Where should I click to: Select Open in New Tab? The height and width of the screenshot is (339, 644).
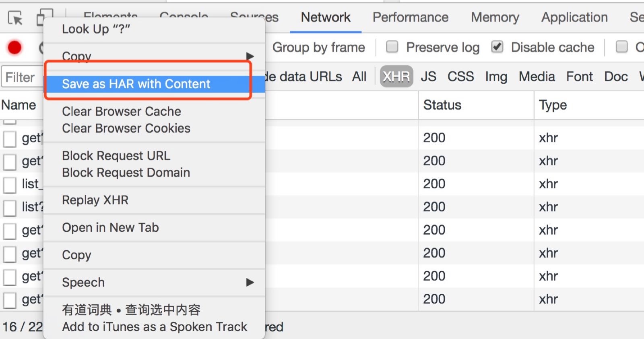point(110,227)
